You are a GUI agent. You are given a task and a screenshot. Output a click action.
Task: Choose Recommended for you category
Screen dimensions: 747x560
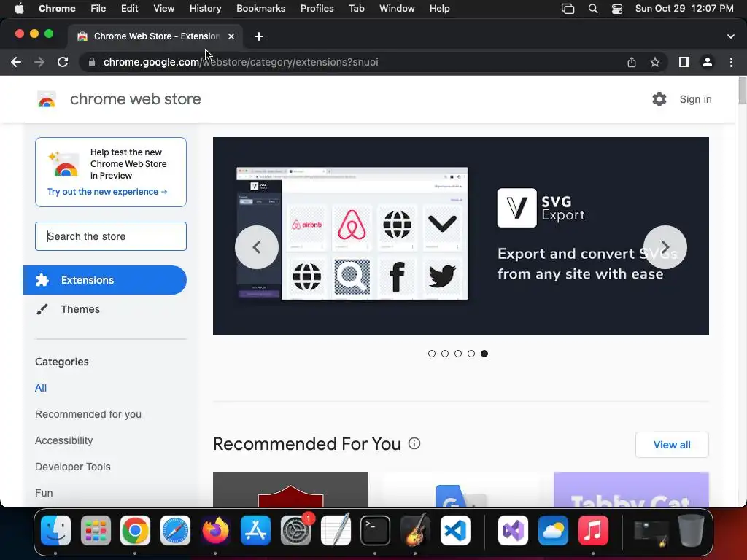[88, 414]
